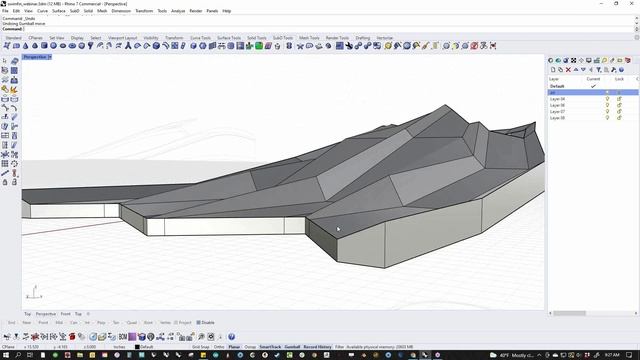Open the Inches units selector in status bar
The width and height of the screenshot is (640, 360).
(x=119, y=347)
